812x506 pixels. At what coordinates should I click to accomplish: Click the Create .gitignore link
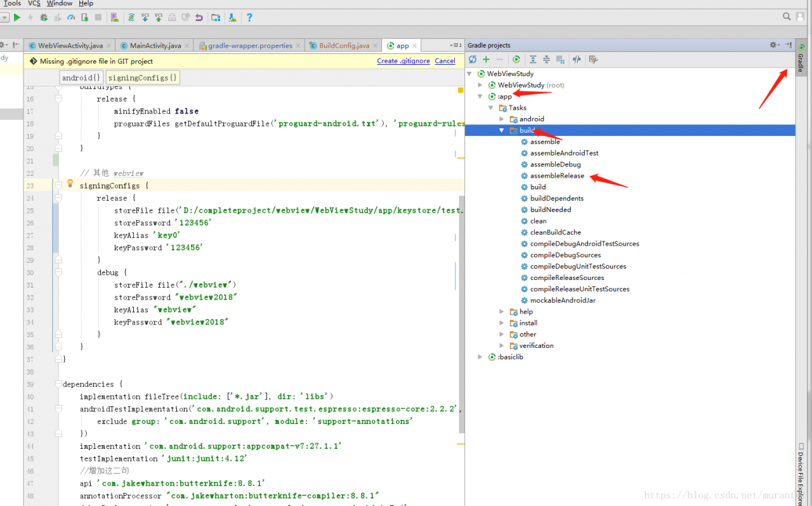click(403, 61)
